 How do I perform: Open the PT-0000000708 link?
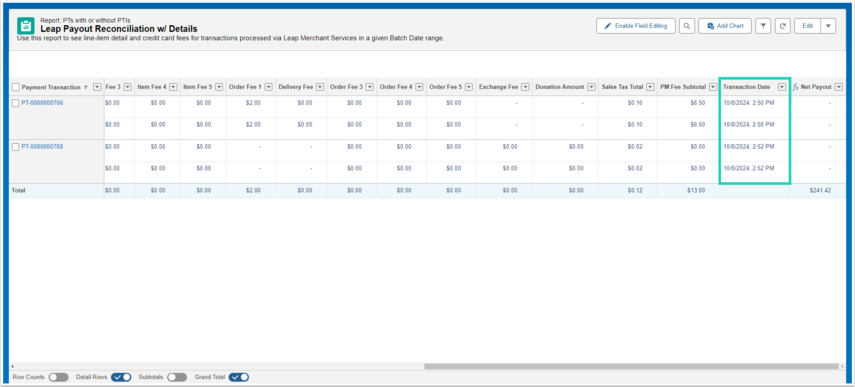point(43,147)
